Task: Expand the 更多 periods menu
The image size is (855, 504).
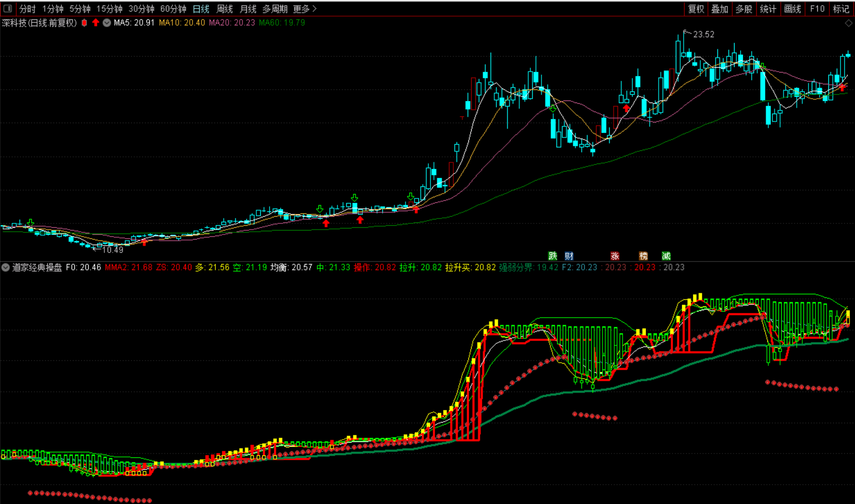Action: [305, 9]
